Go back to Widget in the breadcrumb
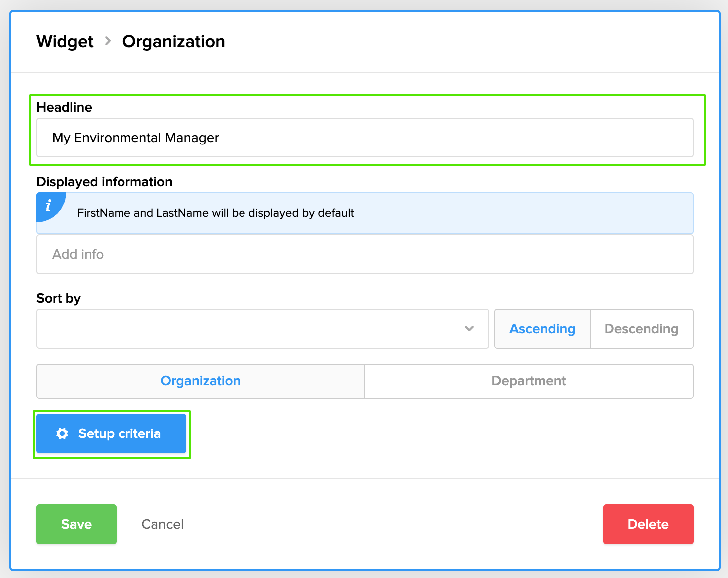The width and height of the screenshot is (728, 578). coord(65,42)
